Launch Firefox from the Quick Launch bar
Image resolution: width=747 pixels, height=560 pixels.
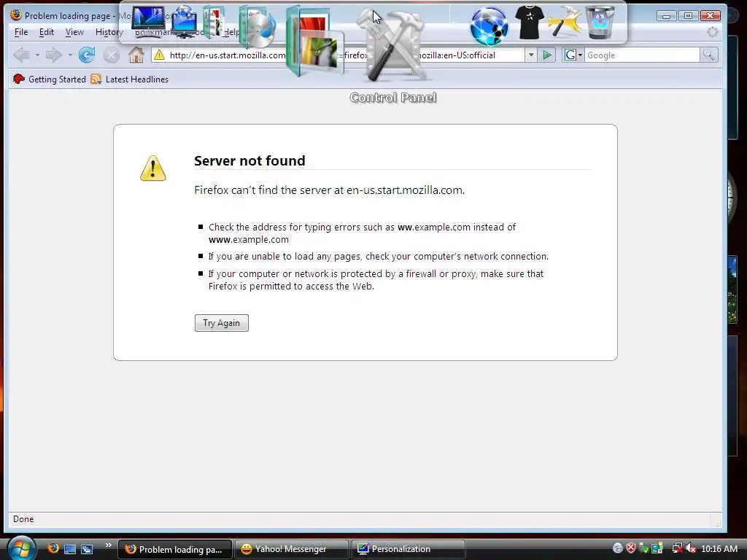point(53,548)
